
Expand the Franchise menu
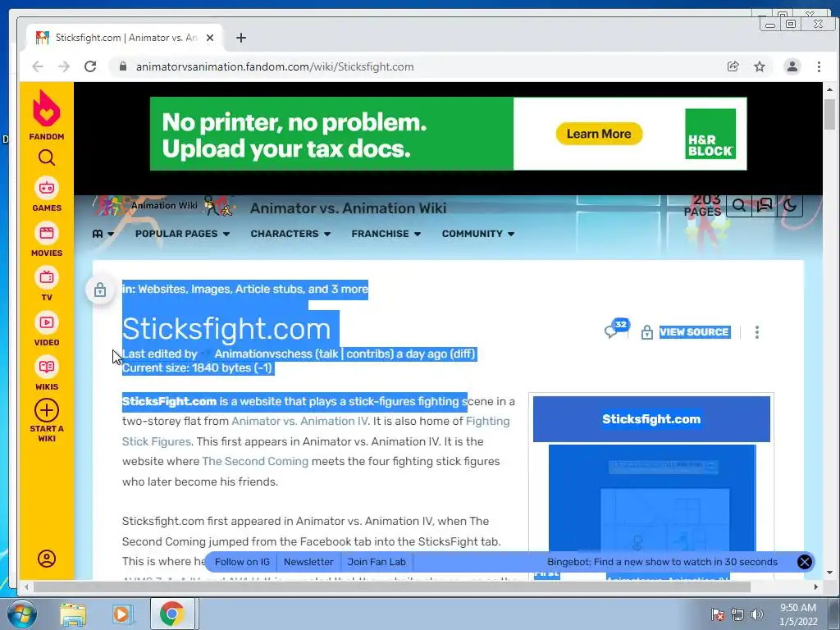[386, 234]
